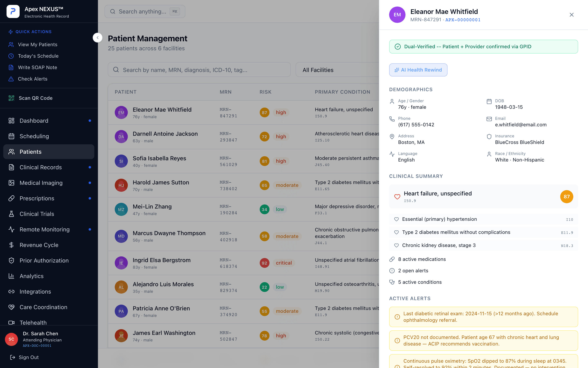This screenshot has width=588, height=368.
Task: Click the RISK column header
Action: point(265,92)
